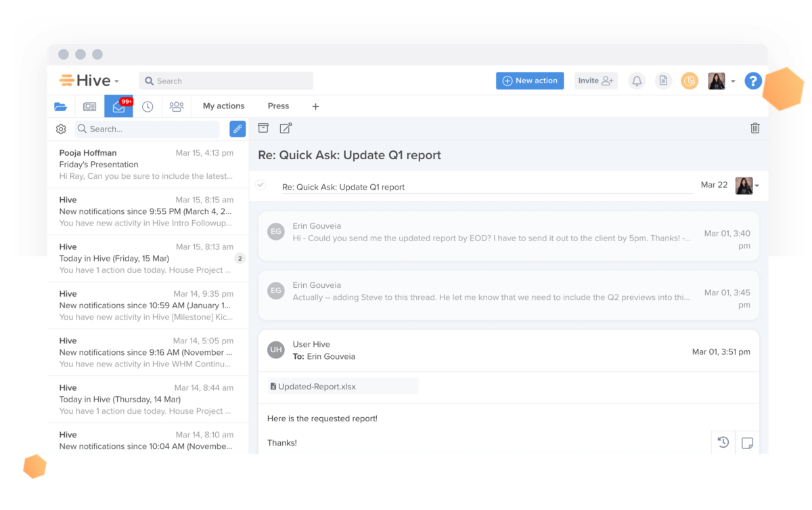Open sticky note icon in reply

click(x=747, y=443)
